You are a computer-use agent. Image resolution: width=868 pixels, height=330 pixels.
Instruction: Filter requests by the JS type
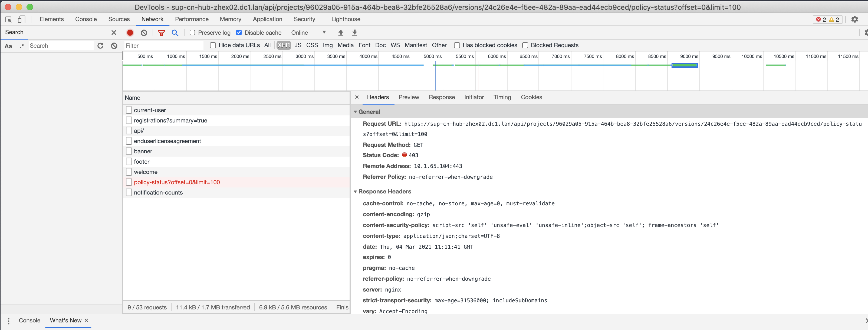pyautogui.click(x=298, y=45)
